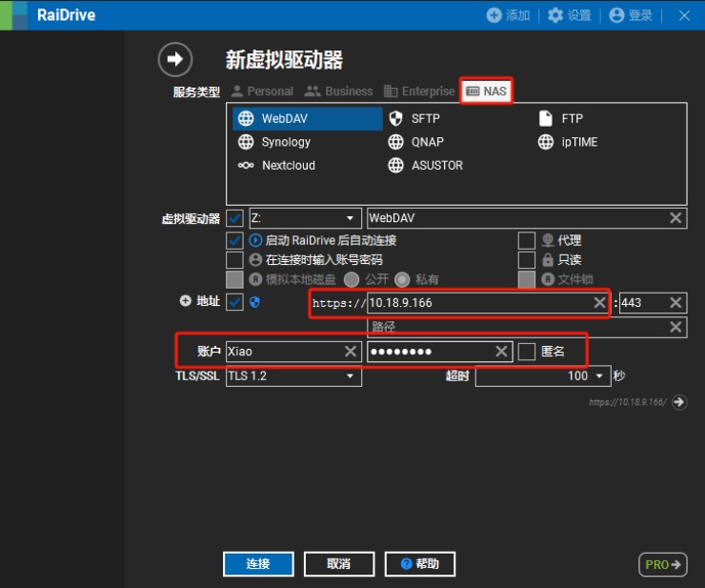The image size is (705, 588).
Task: Toggle the address HTTPS checkbox
Action: pos(234,302)
